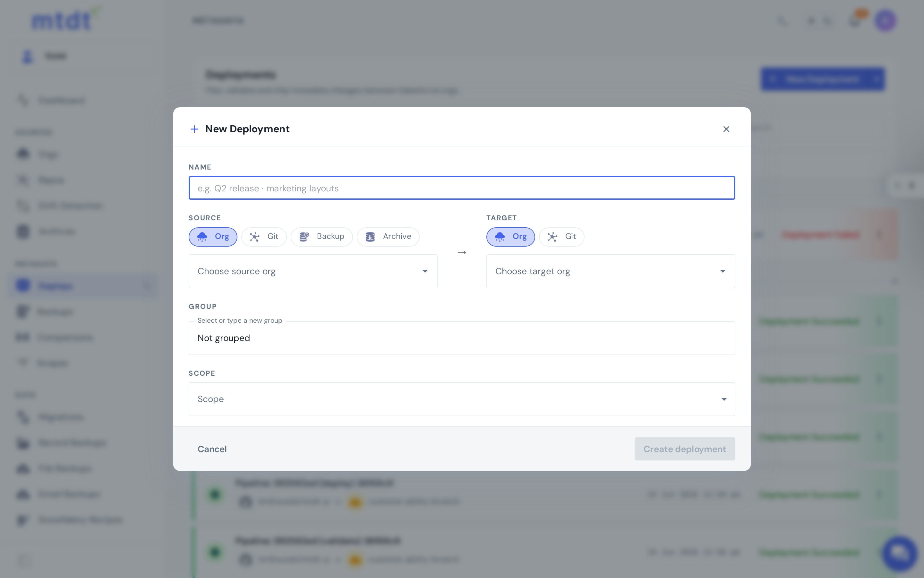Click the Git icon in target Git chip
Image resolution: width=924 pixels, height=578 pixels.
coord(552,237)
